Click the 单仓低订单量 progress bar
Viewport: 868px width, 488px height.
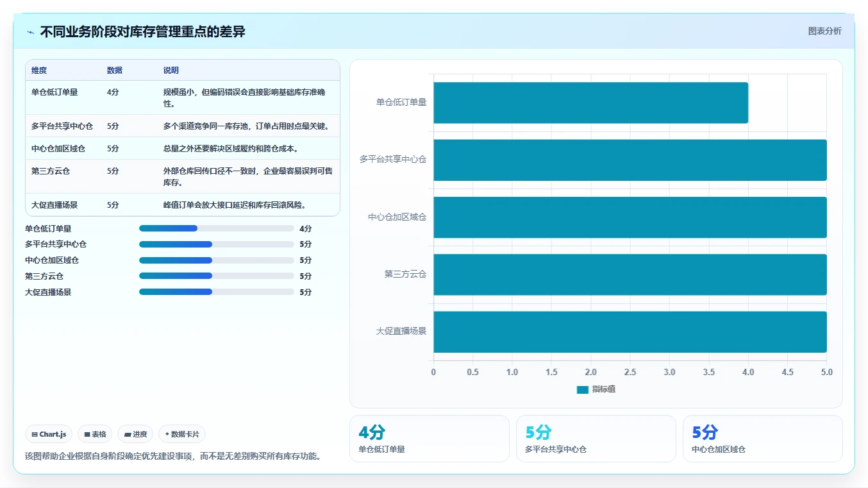pyautogui.click(x=217, y=228)
